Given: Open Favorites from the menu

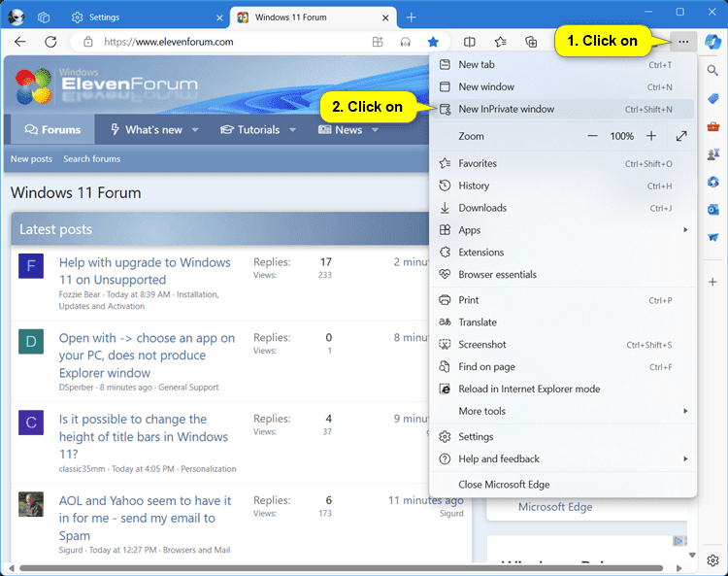Looking at the screenshot, I should pyautogui.click(x=563, y=163).
